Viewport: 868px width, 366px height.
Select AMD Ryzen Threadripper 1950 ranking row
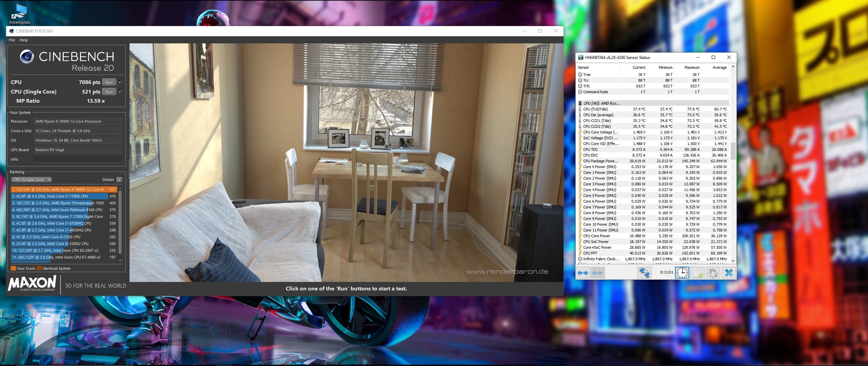pos(64,203)
